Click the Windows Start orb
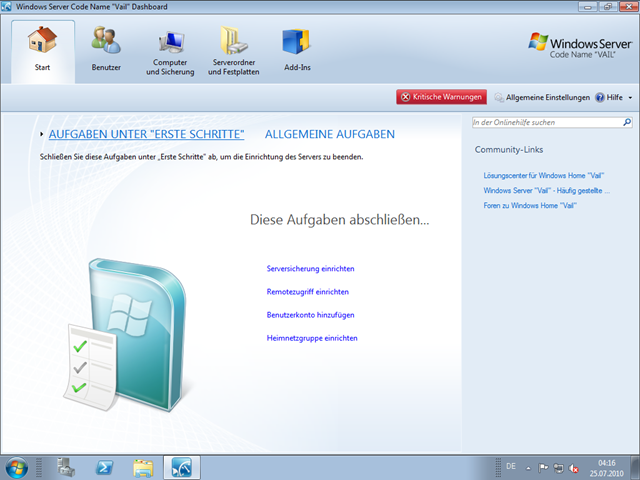 (16, 468)
